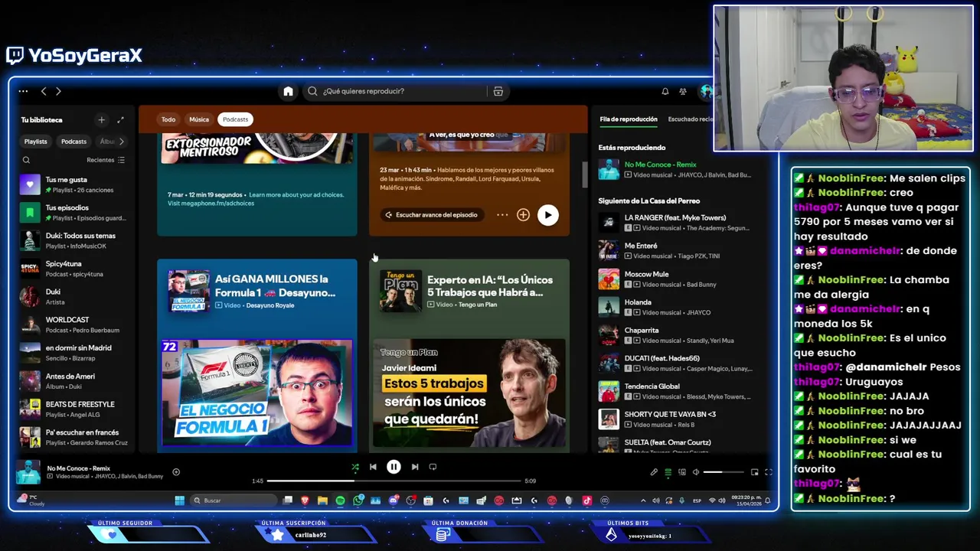
Task: Skip to the previous track
Action: pyautogui.click(x=373, y=467)
